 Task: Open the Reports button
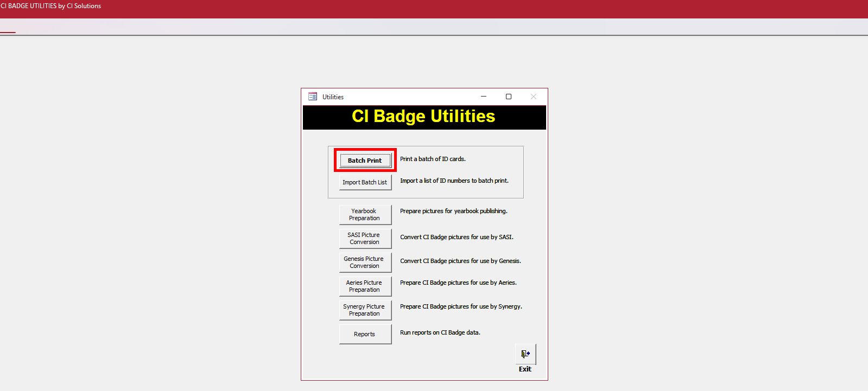(365, 334)
